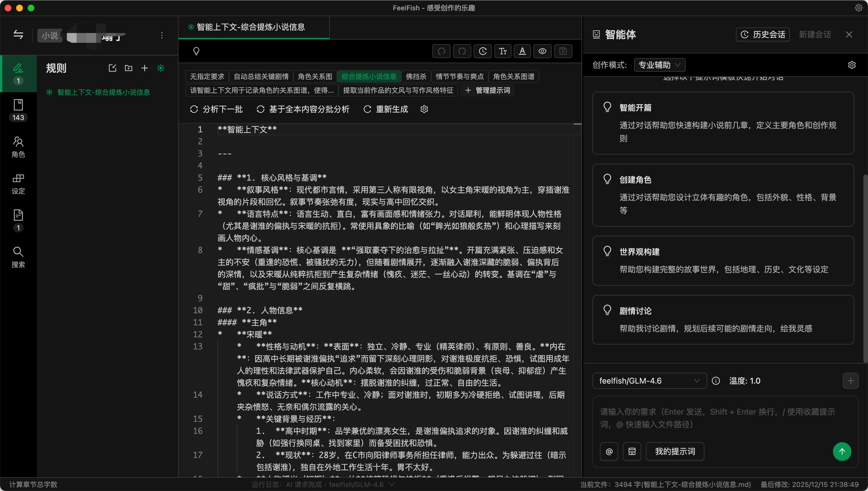The height and width of the screenshot is (491, 868).
Task: Open 历史会话 in the agent panel
Action: (762, 34)
